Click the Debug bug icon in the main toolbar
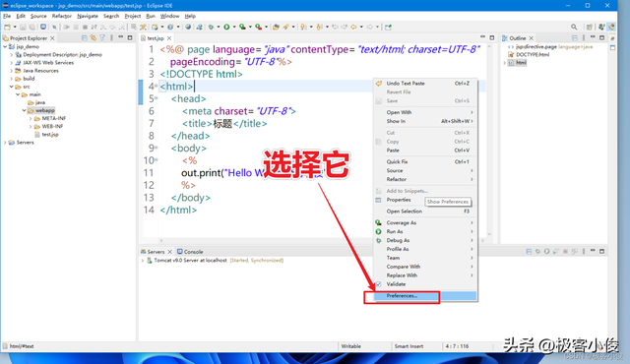The image size is (630, 364). pos(211,27)
